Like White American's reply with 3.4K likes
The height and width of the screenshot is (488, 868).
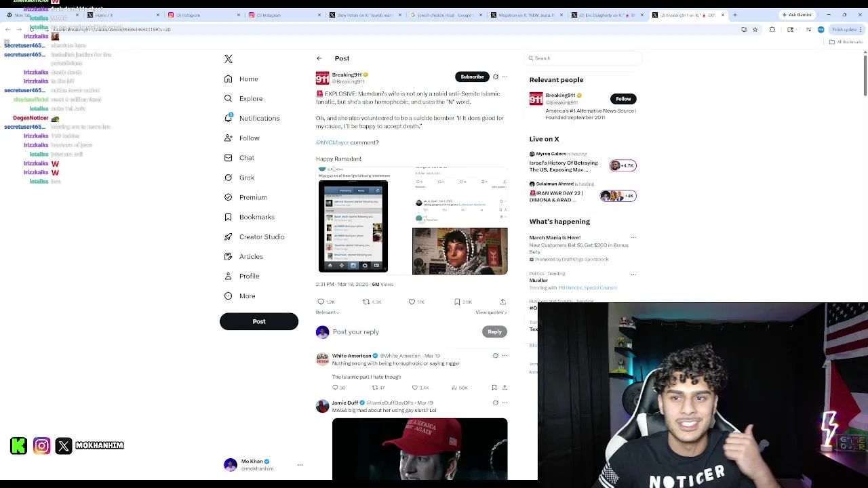[420, 388]
